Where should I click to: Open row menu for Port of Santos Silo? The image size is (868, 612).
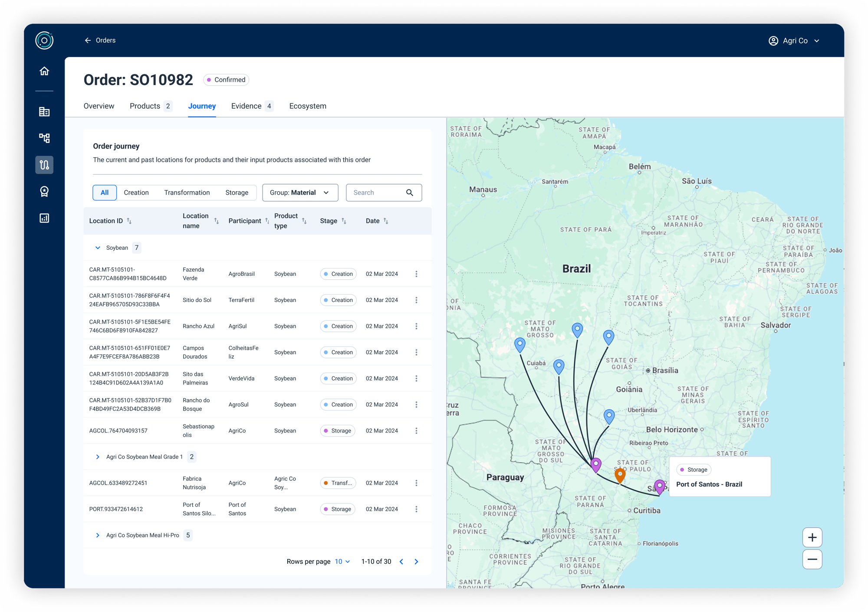(x=416, y=509)
